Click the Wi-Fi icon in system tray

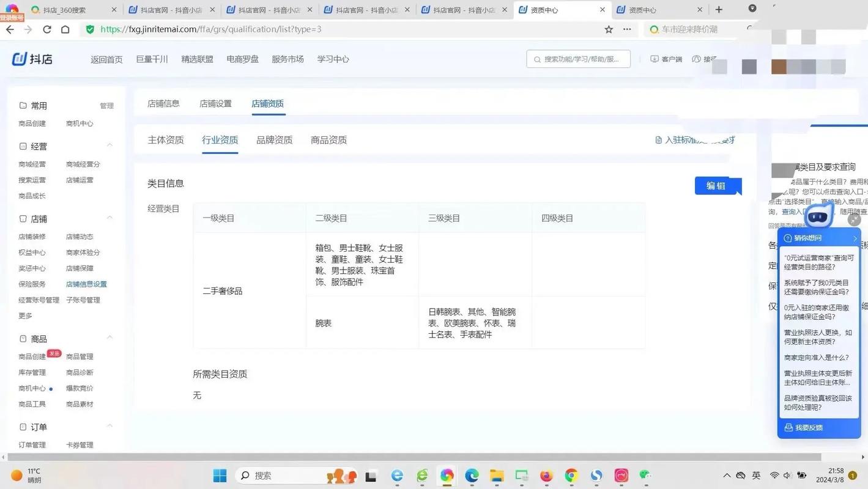point(774,476)
